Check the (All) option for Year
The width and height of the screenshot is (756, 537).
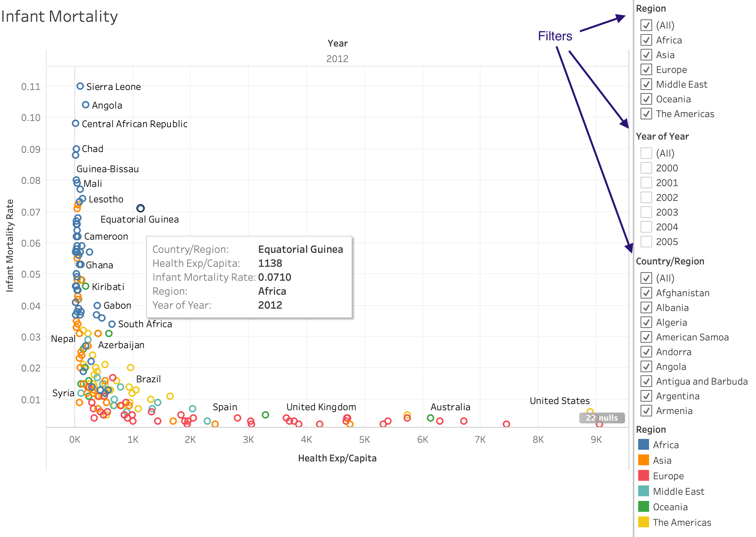pyautogui.click(x=646, y=153)
